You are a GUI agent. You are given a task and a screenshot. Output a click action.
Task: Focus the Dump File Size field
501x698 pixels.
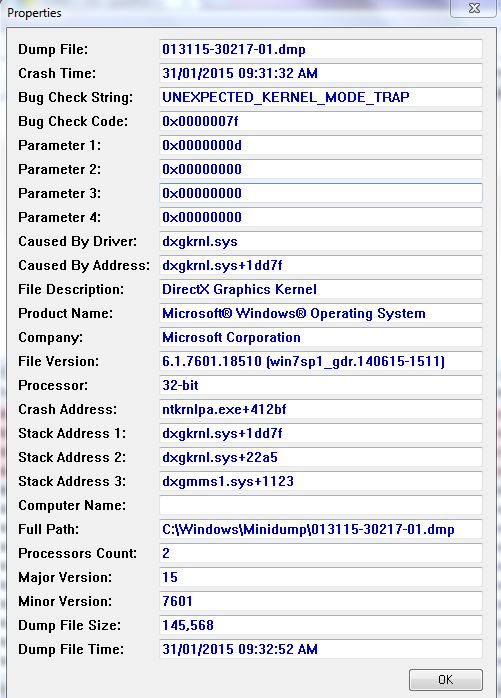(321, 625)
